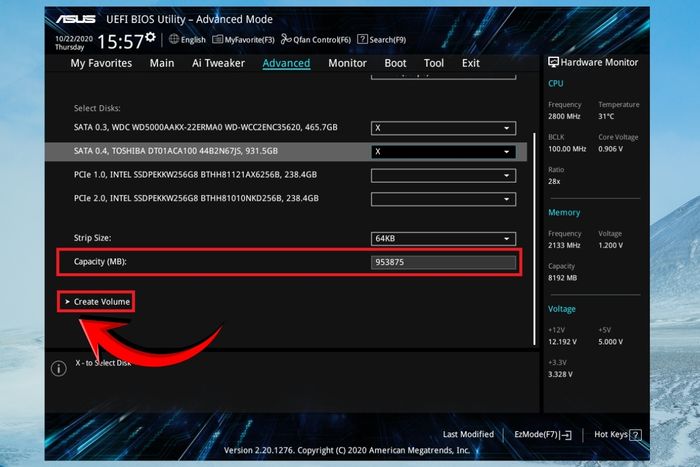The width and height of the screenshot is (700, 467).
Task: Open the Strip Size 64KB dropdown
Action: 443,238
